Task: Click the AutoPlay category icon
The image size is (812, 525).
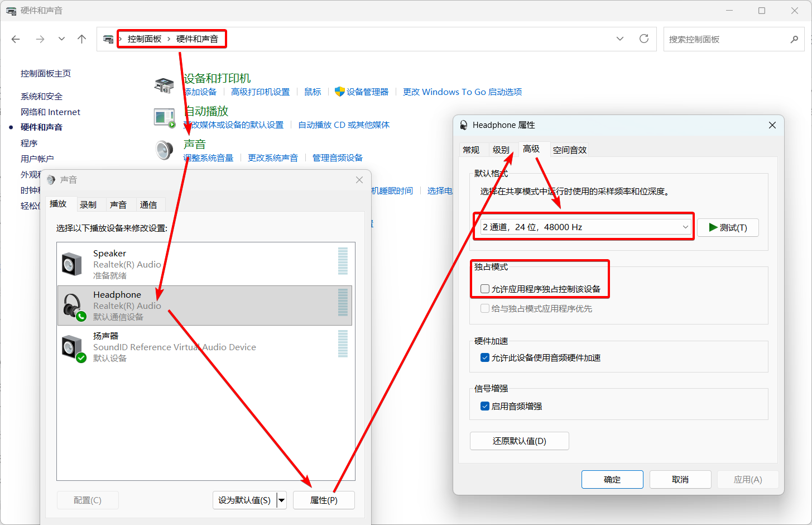Action: (x=164, y=117)
